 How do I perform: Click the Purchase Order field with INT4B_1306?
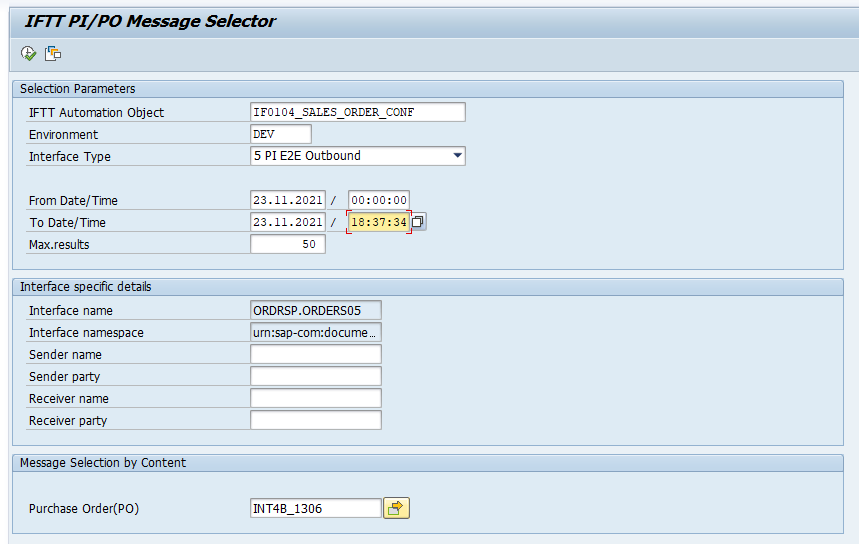(x=315, y=508)
